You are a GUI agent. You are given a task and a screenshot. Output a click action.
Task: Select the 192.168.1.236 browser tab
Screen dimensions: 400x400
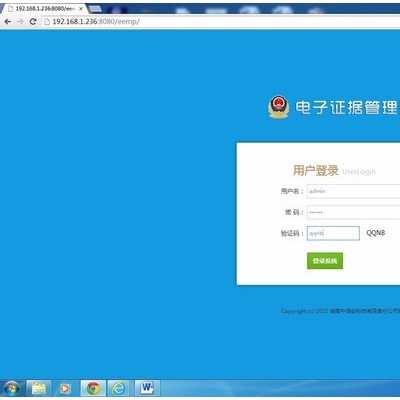point(43,9)
